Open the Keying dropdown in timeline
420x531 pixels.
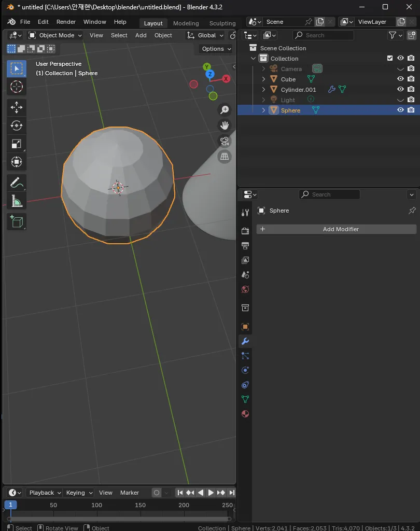(79, 493)
